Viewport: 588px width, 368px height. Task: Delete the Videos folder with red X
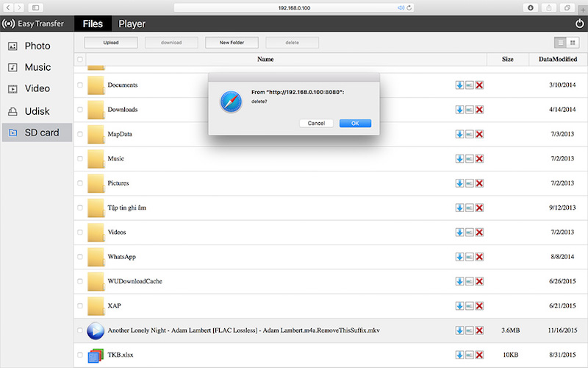[x=479, y=233]
